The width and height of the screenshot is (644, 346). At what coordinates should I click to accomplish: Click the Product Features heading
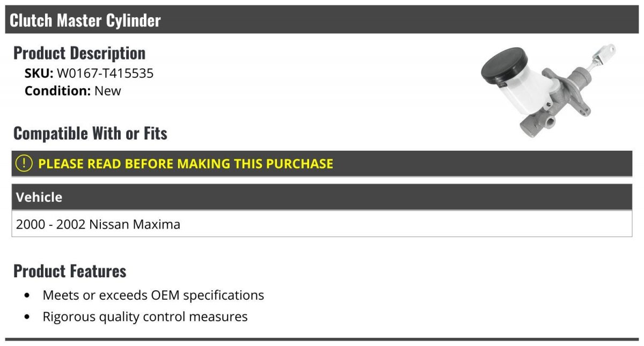click(70, 271)
